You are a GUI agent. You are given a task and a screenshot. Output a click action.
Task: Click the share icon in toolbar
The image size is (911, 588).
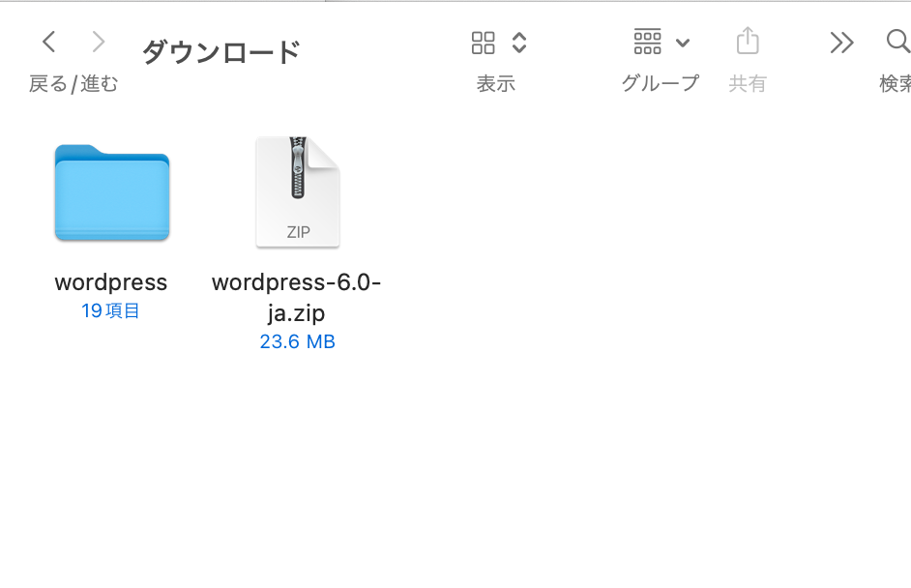tap(748, 42)
